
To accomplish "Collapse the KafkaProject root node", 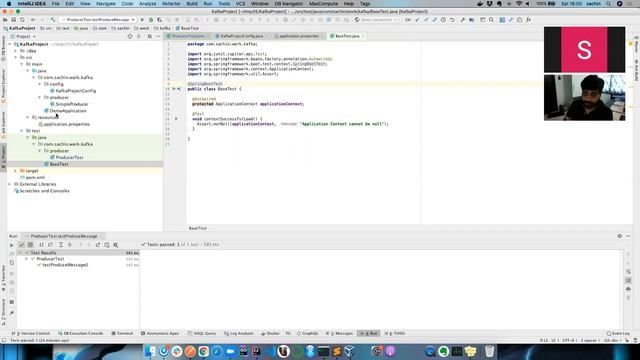I will point(10,44).
